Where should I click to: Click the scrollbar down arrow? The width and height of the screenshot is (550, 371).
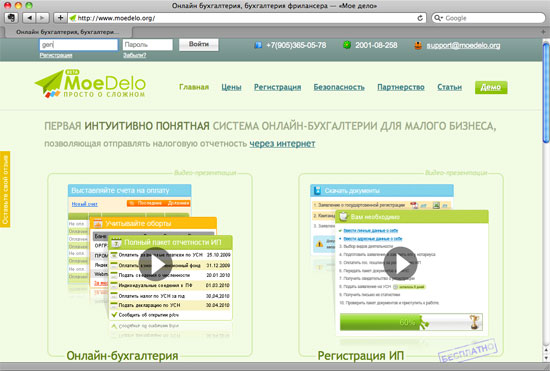(546, 358)
